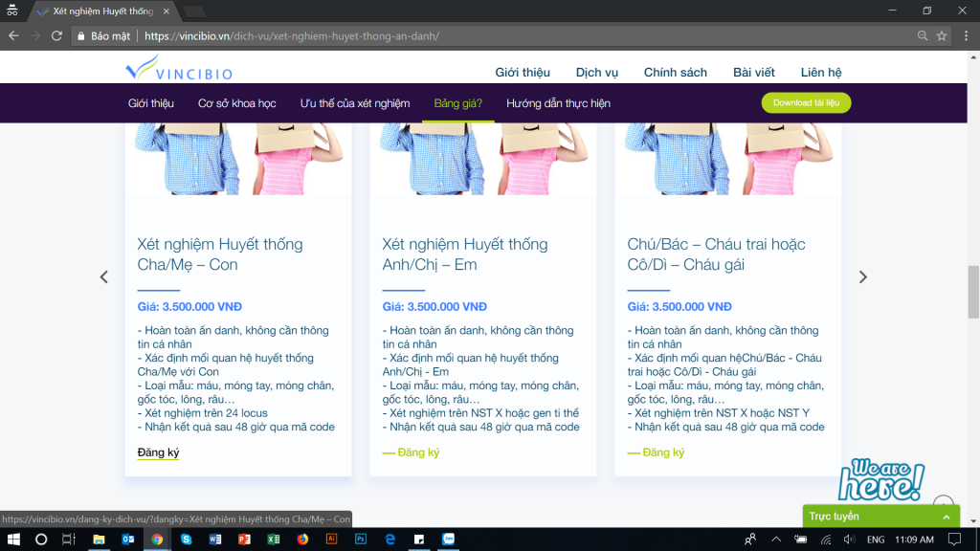This screenshot has height=551, width=980.
Task: Open the Chú/Bác – Cháu trai hoặc Cô/Dì title
Action: tap(716, 254)
